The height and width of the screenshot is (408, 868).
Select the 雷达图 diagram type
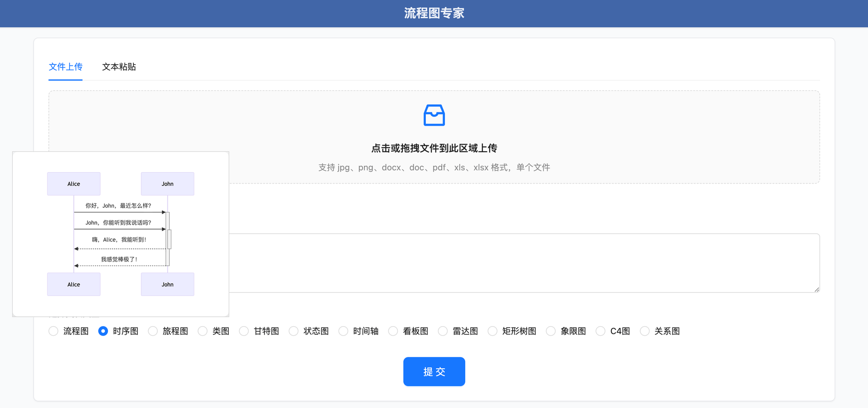(x=443, y=331)
